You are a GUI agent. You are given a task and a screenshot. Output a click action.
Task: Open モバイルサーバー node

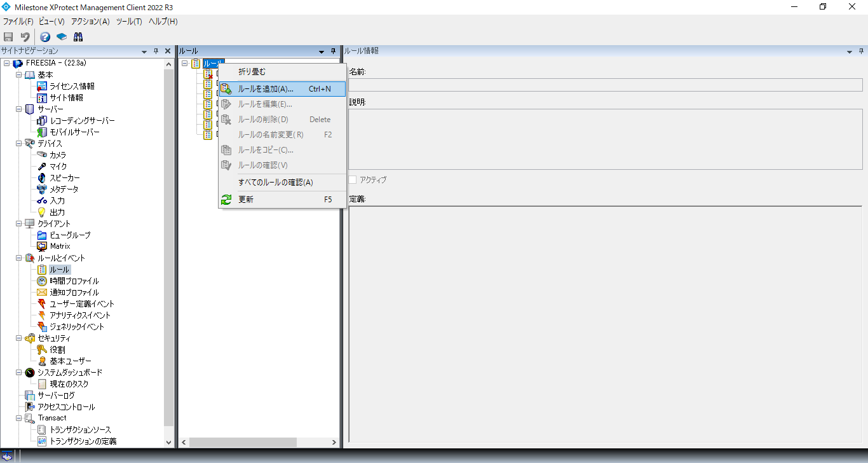coord(74,132)
